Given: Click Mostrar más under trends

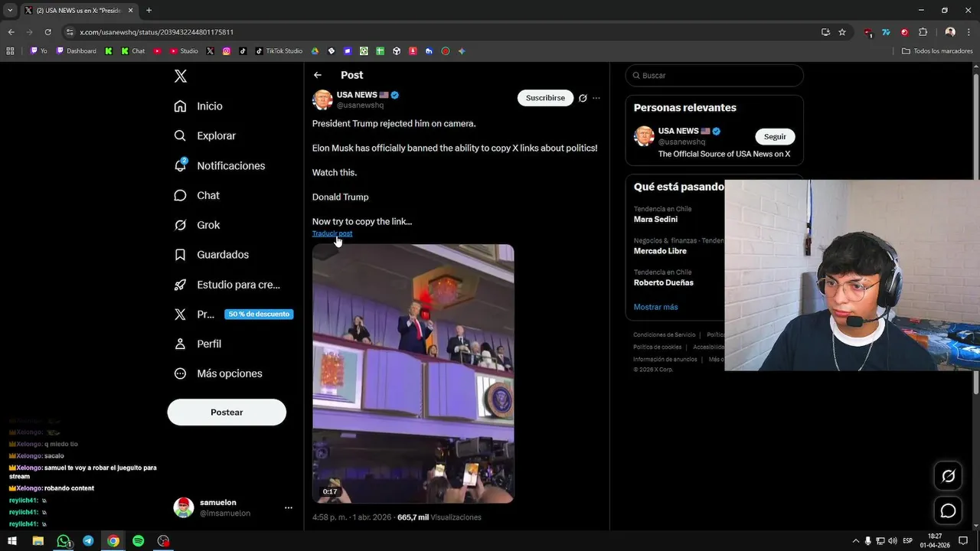Looking at the screenshot, I should click(x=655, y=307).
